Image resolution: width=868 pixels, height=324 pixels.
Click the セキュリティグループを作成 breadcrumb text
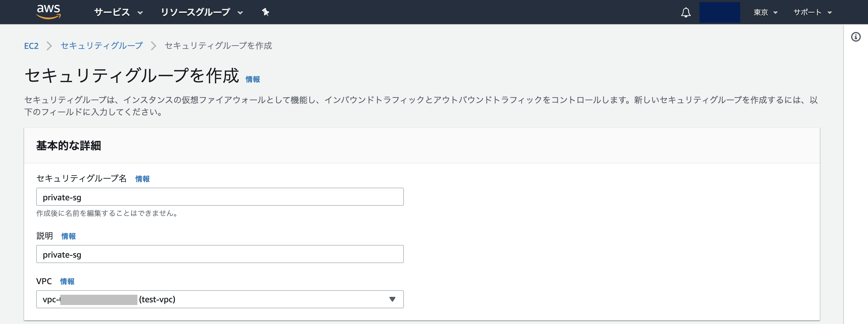coord(218,46)
